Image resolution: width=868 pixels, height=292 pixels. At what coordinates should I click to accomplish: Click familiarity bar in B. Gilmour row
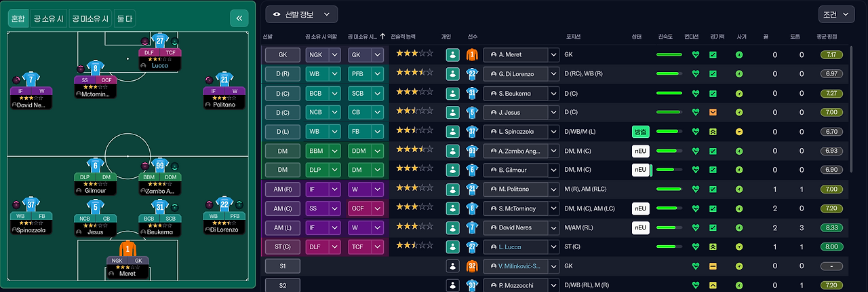[669, 170]
